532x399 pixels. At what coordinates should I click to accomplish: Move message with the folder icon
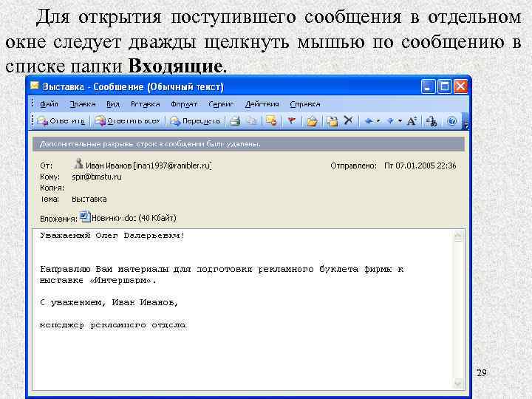(312, 120)
